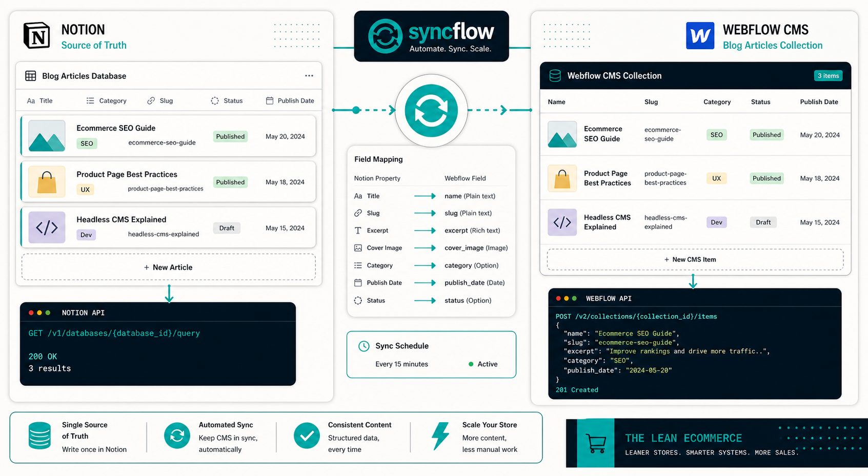Click the Publish Date calendar icon in Field Mapping

tap(358, 283)
